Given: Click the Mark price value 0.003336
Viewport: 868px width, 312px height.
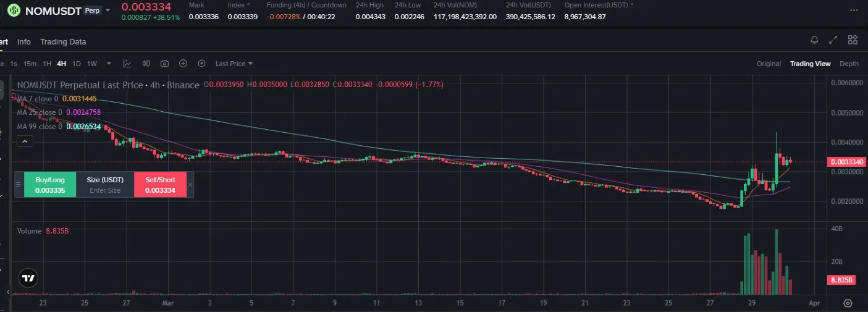Looking at the screenshot, I should click(203, 17).
